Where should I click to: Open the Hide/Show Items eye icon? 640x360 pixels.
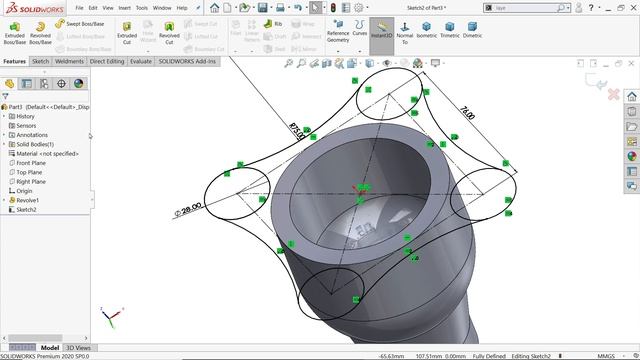tap(387, 63)
